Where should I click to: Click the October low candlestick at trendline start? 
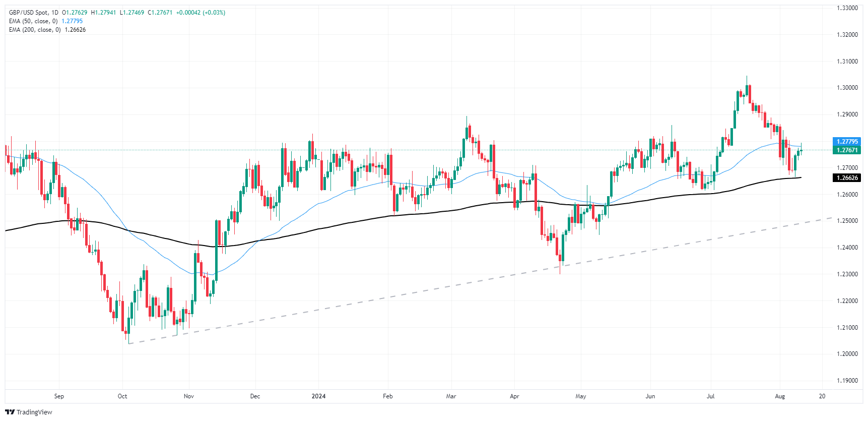coord(128,328)
